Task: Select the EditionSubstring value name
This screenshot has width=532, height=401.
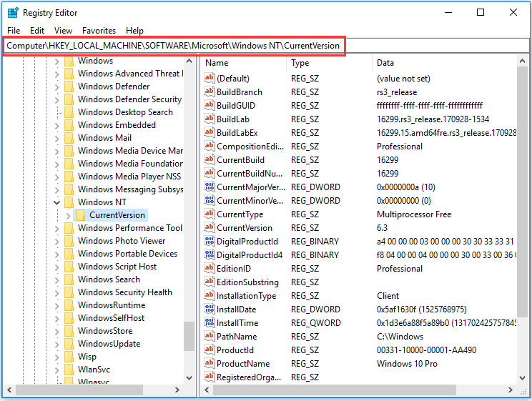Action: [x=247, y=282]
